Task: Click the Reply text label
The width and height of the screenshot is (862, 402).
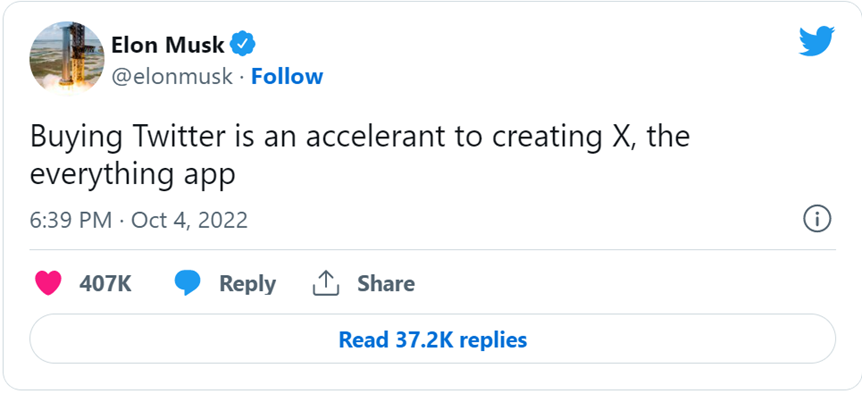Action: [247, 284]
